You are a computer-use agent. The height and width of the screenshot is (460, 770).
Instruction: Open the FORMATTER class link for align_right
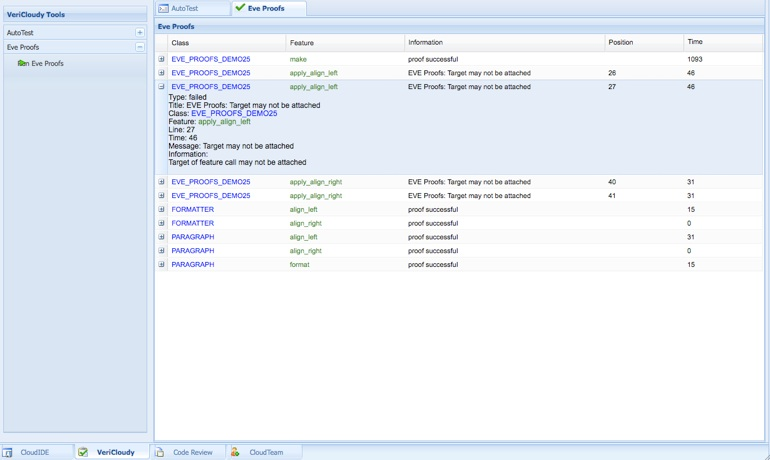[192, 223]
